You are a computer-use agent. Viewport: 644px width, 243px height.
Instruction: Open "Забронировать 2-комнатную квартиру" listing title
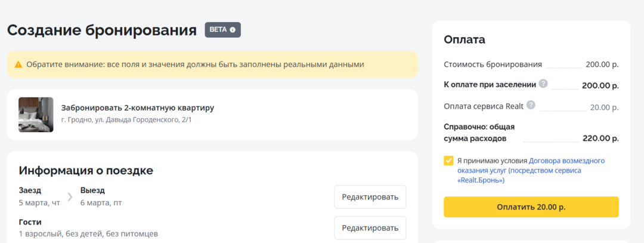click(x=137, y=108)
